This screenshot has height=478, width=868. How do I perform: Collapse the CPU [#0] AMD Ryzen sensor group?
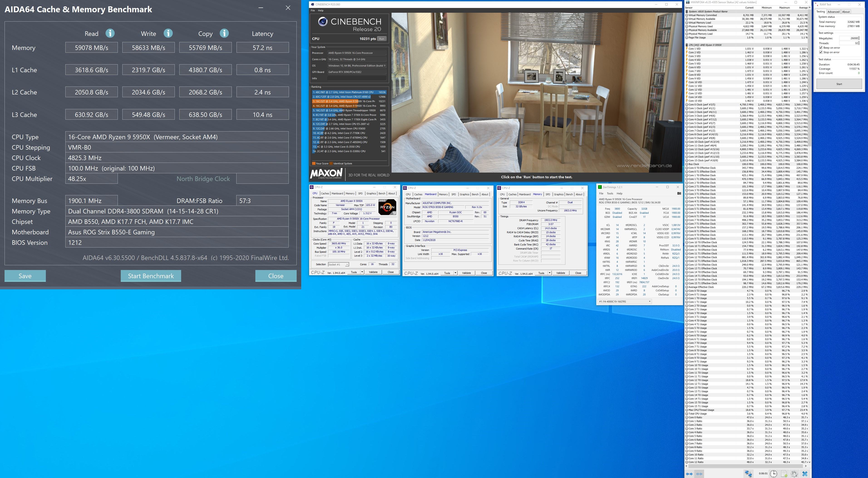coord(687,45)
